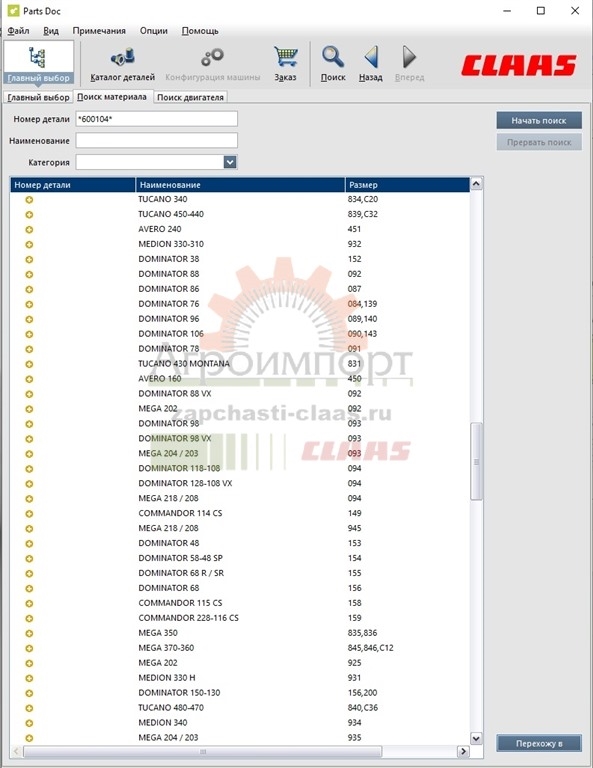Viewport: 593px width, 768px height.
Task: Click the Перехожу в button
Action: coord(539,743)
